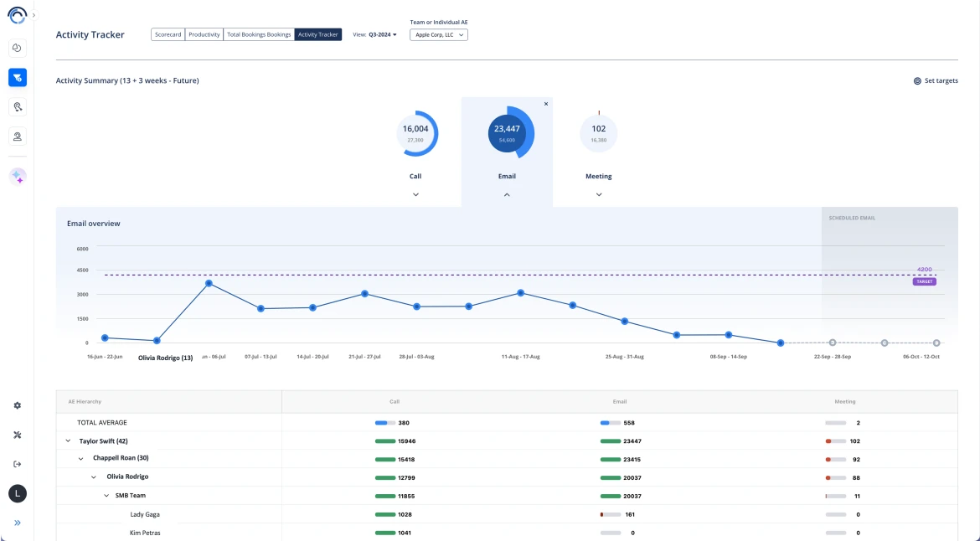Image resolution: width=980 pixels, height=541 pixels.
Task: Click the Set targets button
Action: (x=936, y=81)
